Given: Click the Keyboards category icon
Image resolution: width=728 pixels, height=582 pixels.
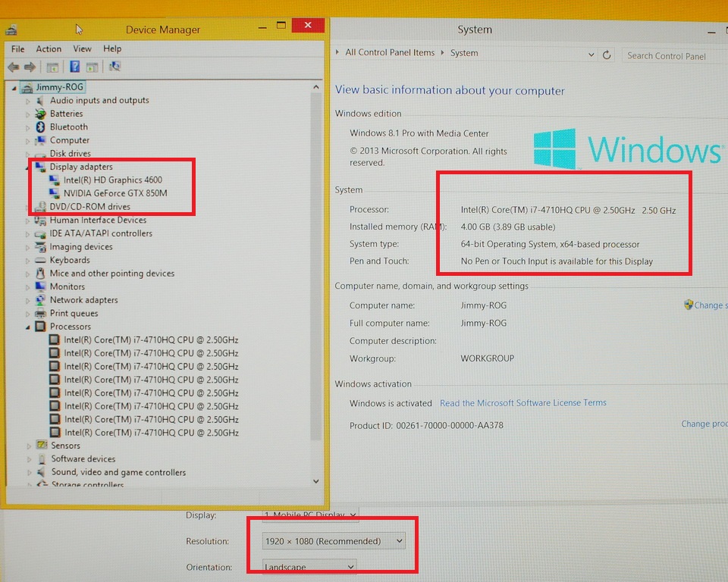Looking at the screenshot, I should pos(40,261).
